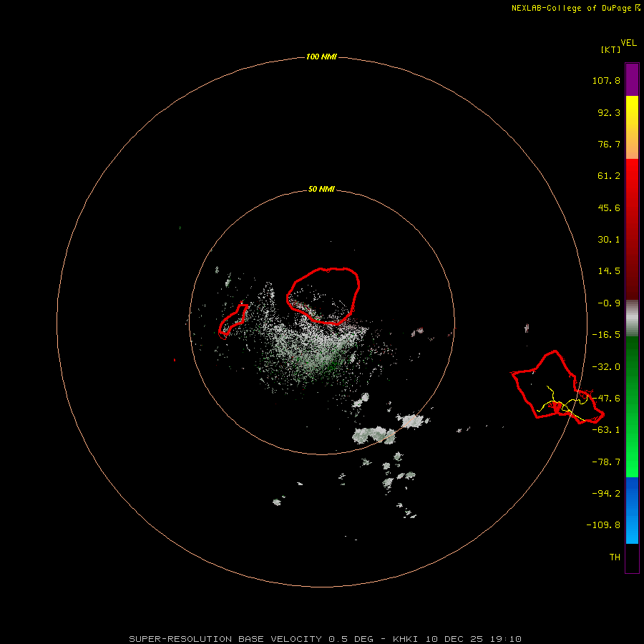Click the NEXLAB-College of DuPage credit text
Image resolution: width=644 pixels, height=644 pixels.
(571, 8)
